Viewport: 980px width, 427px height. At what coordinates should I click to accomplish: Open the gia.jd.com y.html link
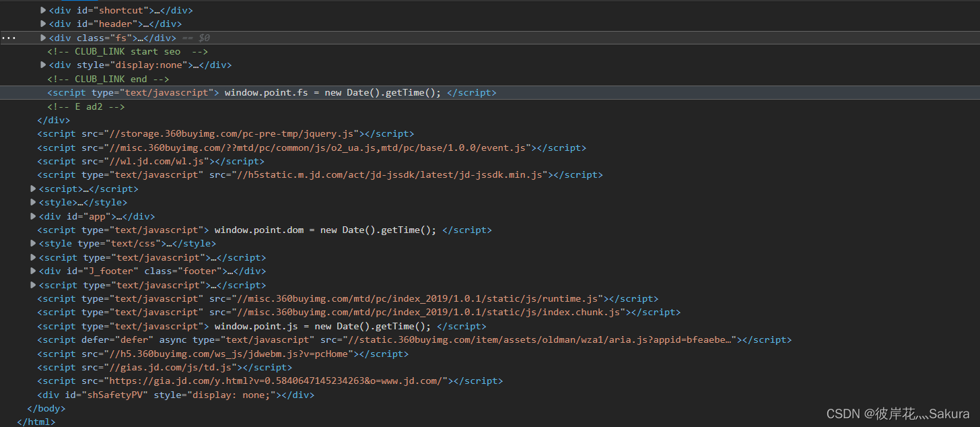point(279,381)
